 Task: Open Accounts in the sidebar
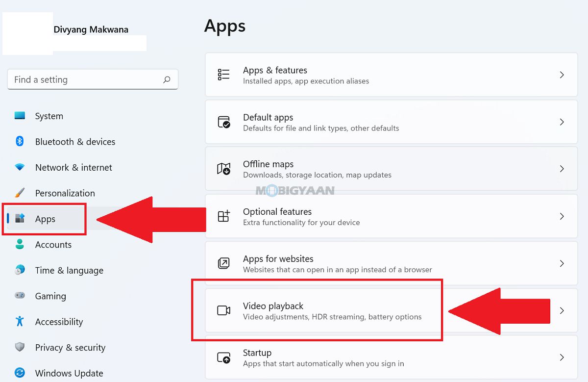pyautogui.click(x=53, y=245)
